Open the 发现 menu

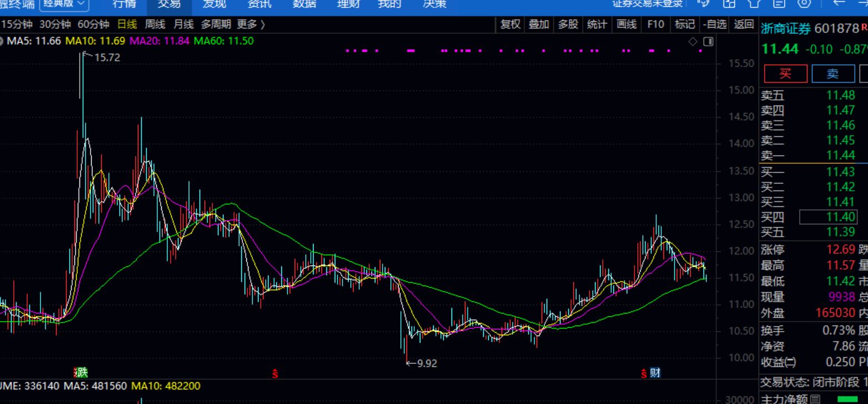(x=214, y=4)
